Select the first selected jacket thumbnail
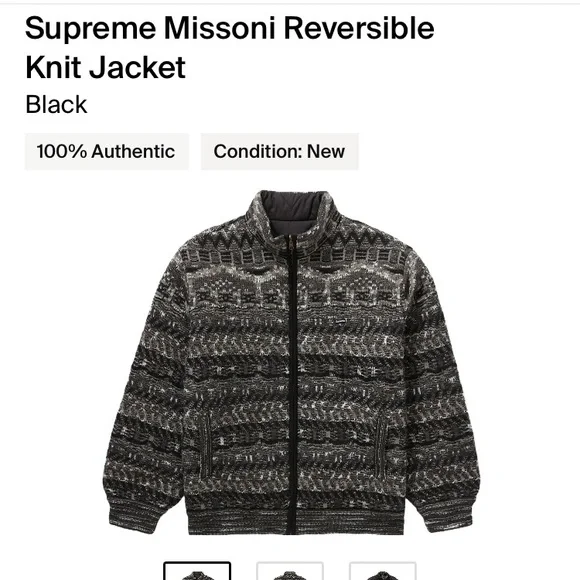The width and height of the screenshot is (580, 580). (x=197, y=570)
